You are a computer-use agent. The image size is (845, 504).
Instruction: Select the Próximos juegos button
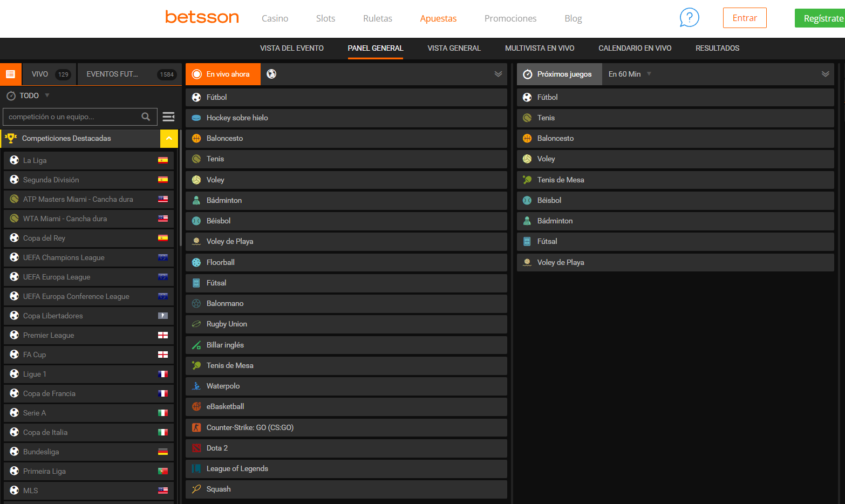coord(560,74)
